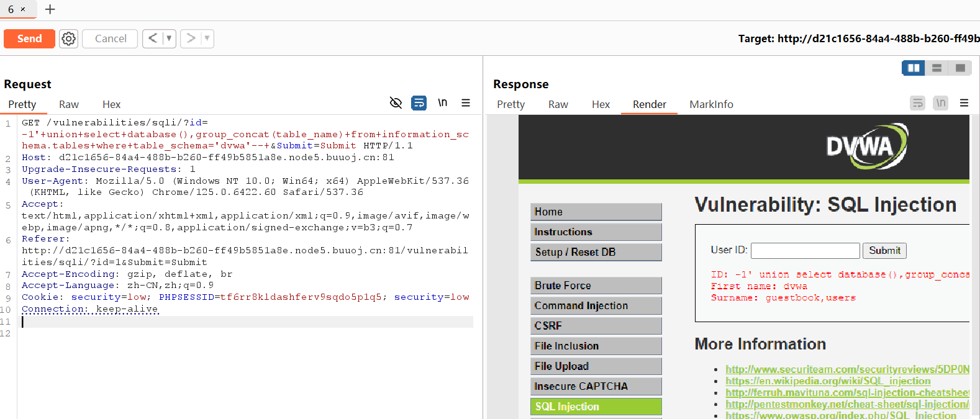Place cursor on empty request line 11

247,322
